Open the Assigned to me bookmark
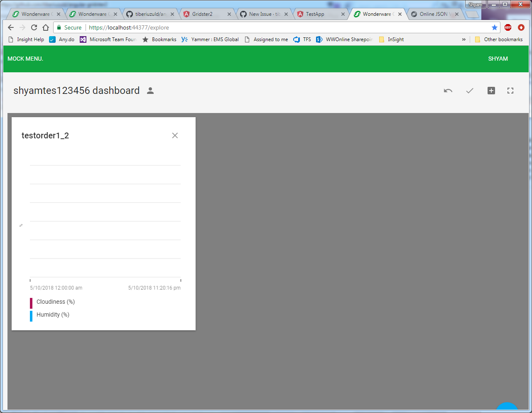The image size is (532, 413). point(266,39)
